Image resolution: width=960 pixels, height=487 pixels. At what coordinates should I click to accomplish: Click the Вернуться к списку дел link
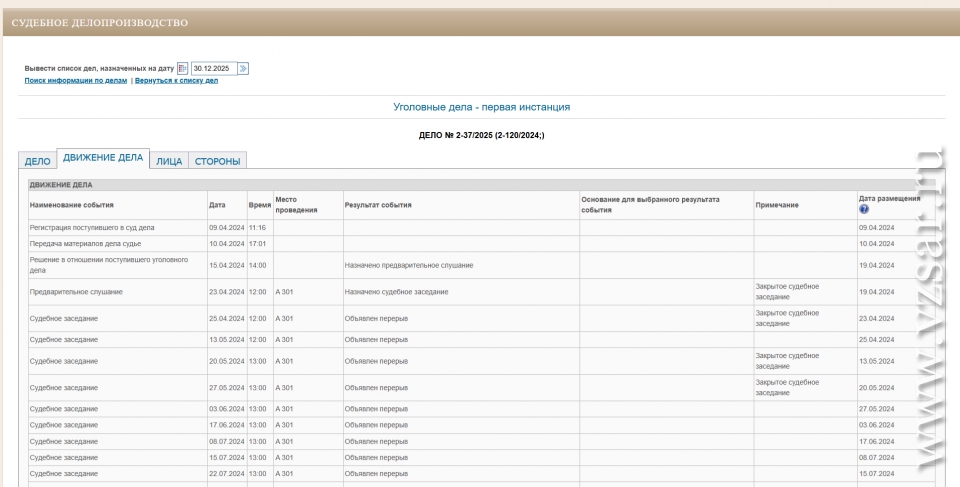(x=176, y=80)
